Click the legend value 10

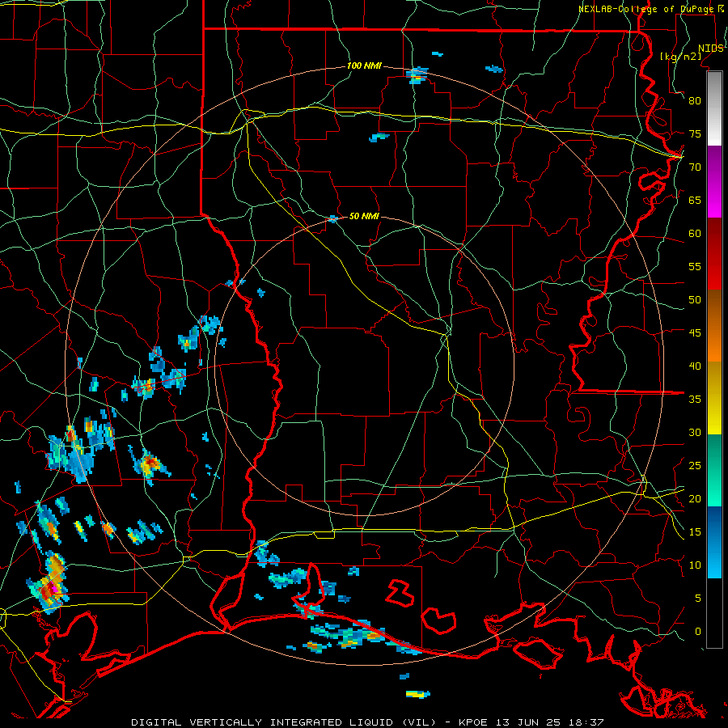(695, 565)
